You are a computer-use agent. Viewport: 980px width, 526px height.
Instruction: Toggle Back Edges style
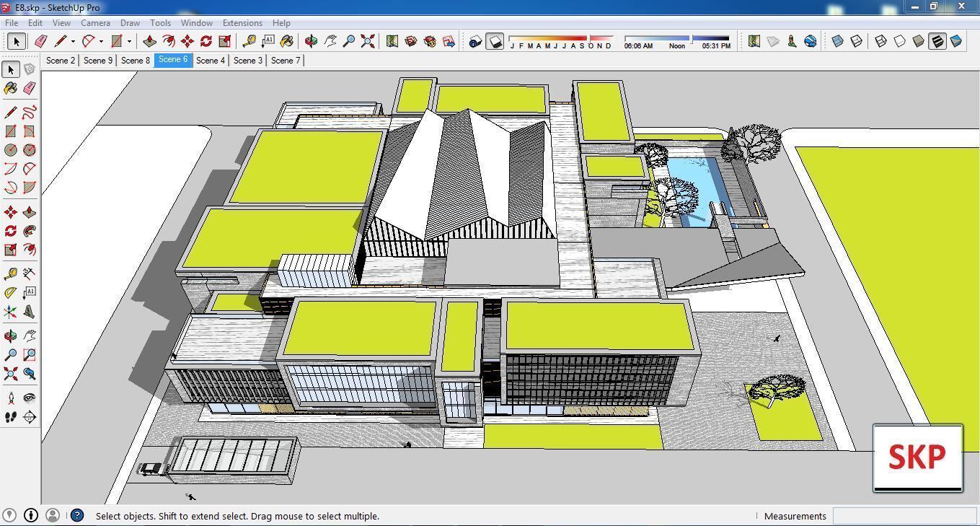pyautogui.click(x=857, y=41)
